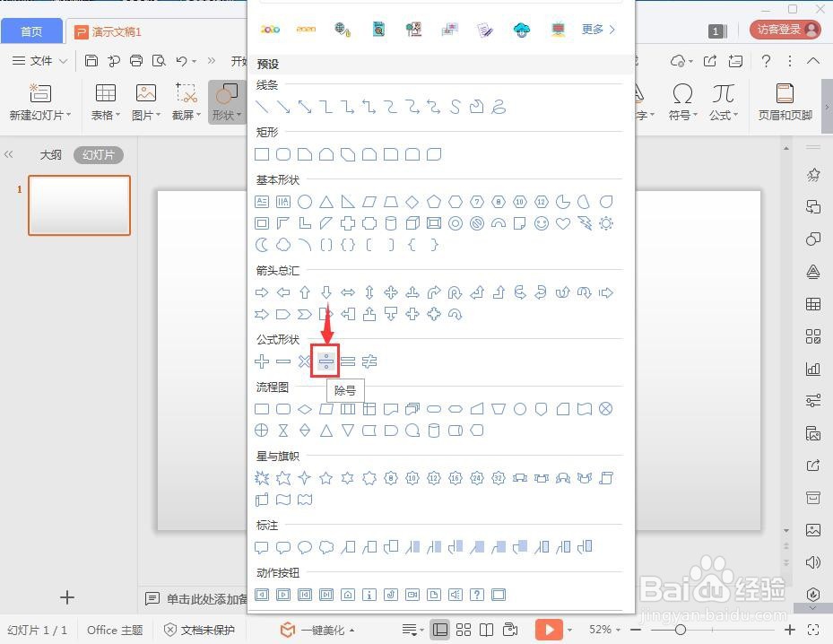The height and width of the screenshot is (644, 833).
Task: Click the save icon in toolbar
Action: 91,61
